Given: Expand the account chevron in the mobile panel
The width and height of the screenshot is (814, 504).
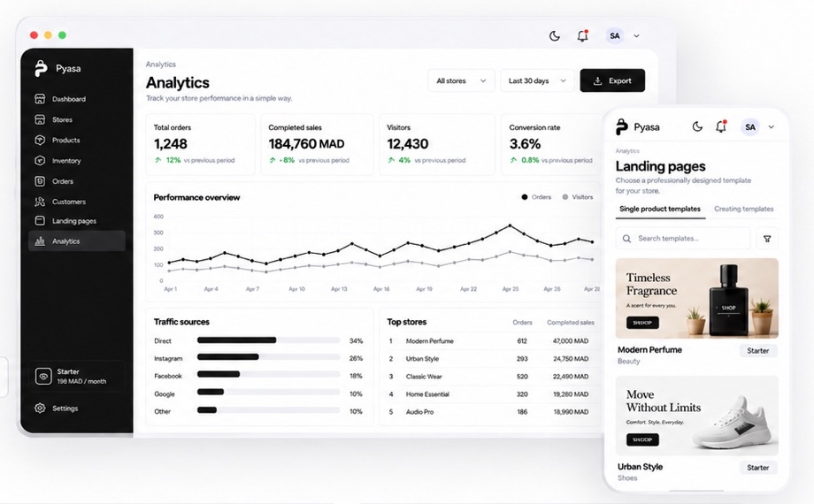Looking at the screenshot, I should click(x=772, y=127).
